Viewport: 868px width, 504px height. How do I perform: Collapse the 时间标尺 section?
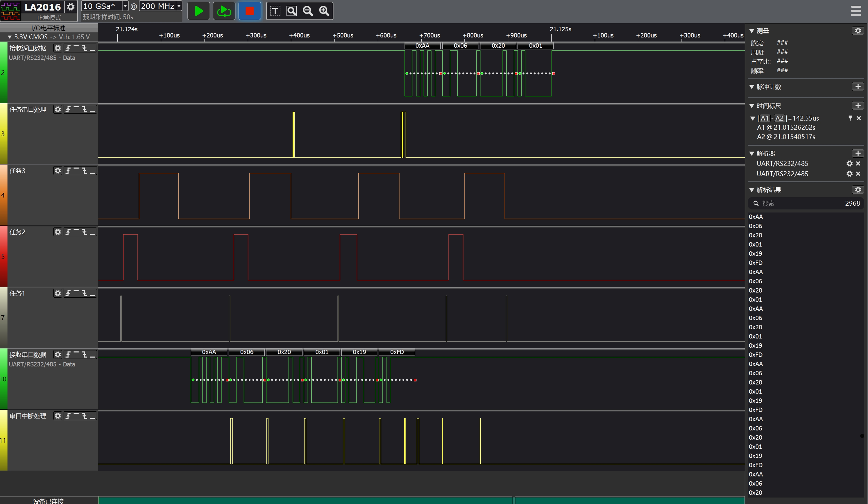pos(752,106)
